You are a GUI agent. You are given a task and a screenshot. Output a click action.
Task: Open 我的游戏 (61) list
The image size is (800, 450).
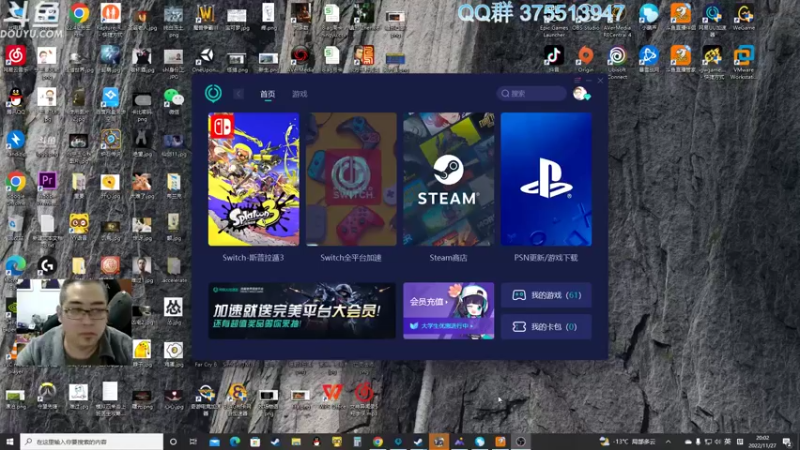(x=546, y=295)
